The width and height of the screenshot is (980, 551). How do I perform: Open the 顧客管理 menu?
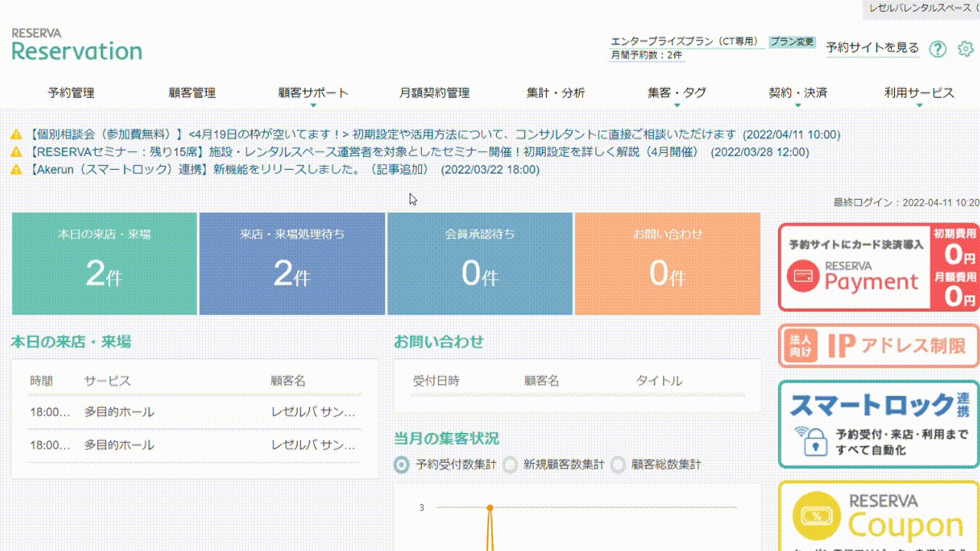click(x=192, y=93)
